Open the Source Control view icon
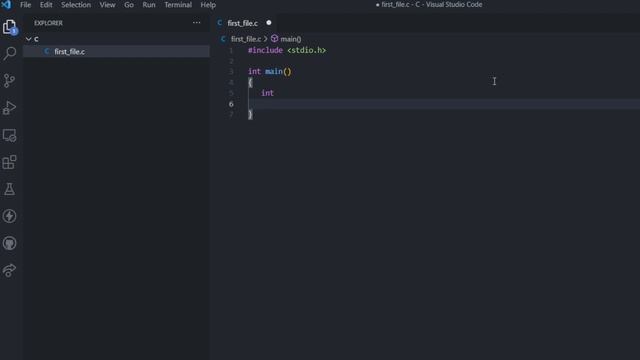 click(x=9, y=80)
